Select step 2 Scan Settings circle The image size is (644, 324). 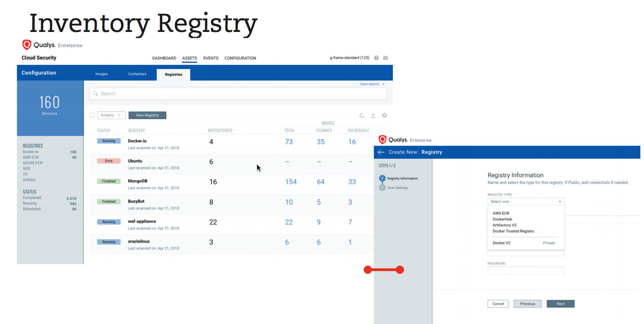tap(382, 188)
